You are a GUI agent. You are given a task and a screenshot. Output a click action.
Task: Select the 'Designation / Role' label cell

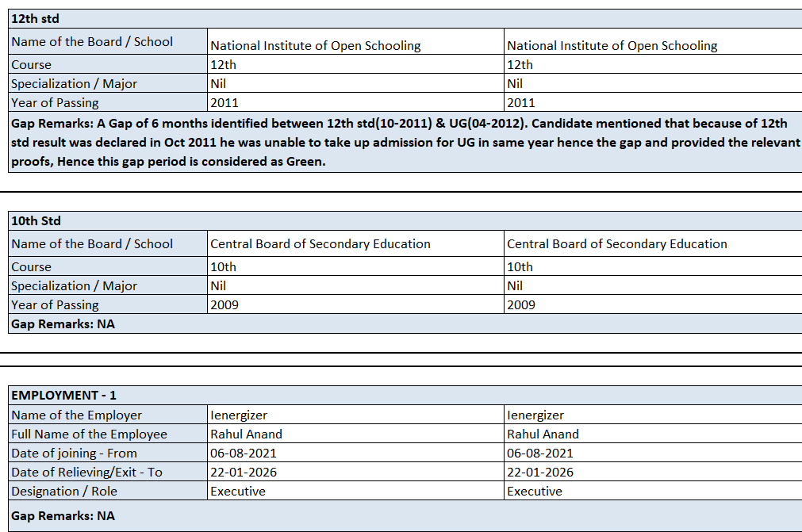point(63,492)
